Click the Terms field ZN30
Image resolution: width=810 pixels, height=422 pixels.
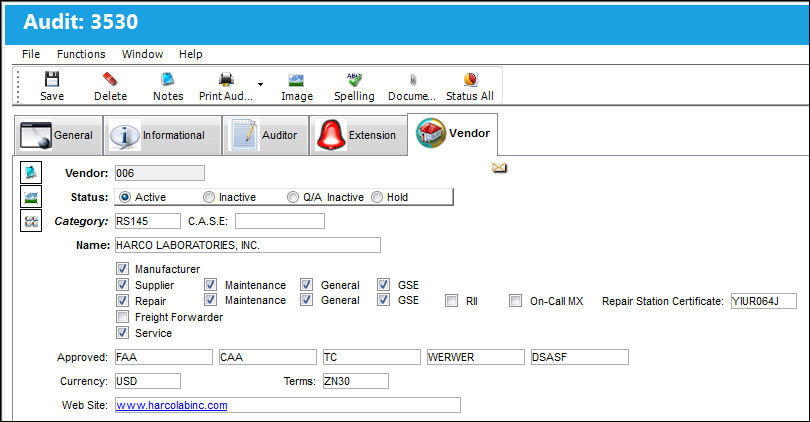tap(355, 381)
